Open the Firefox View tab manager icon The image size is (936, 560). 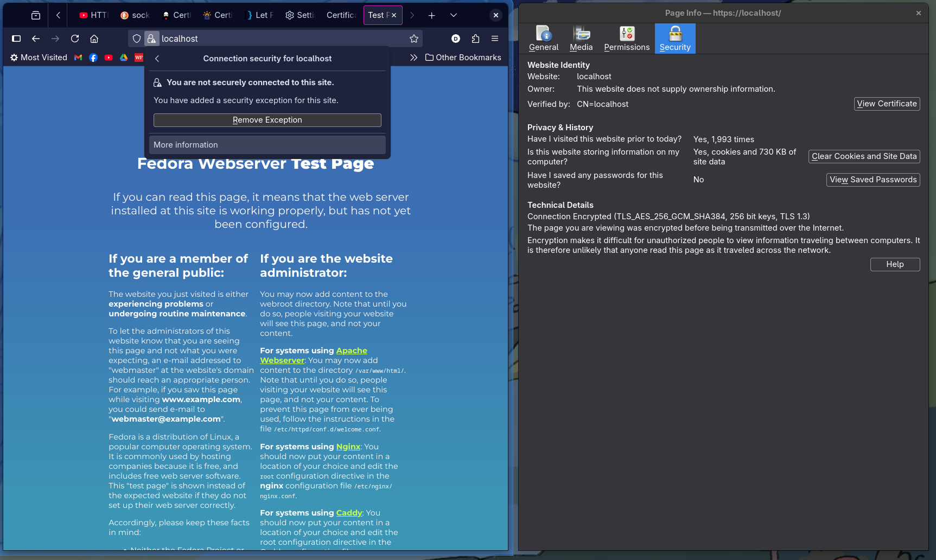pos(36,15)
